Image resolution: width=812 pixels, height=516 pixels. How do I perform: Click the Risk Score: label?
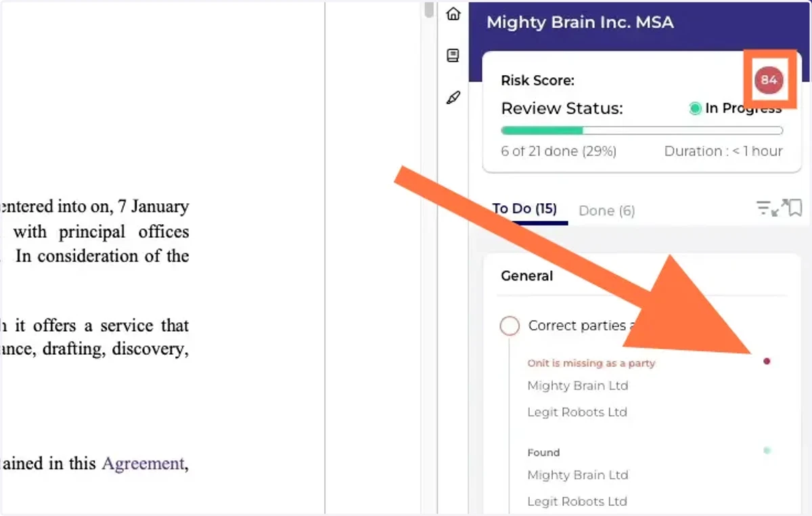pyautogui.click(x=537, y=81)
